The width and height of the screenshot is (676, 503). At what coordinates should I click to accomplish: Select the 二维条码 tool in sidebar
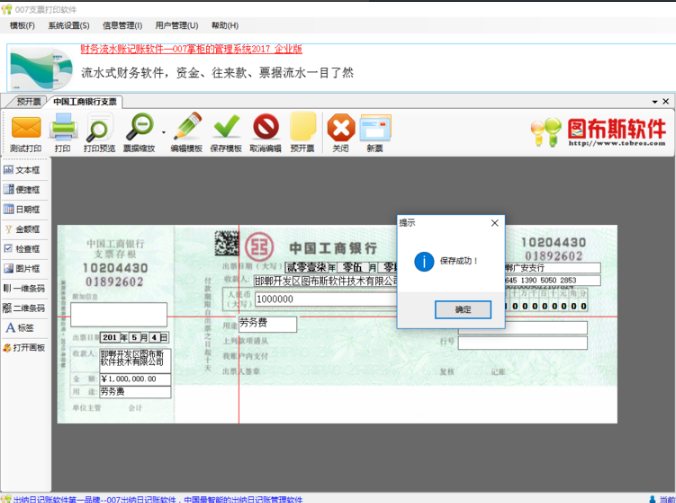tap(24, 308)
